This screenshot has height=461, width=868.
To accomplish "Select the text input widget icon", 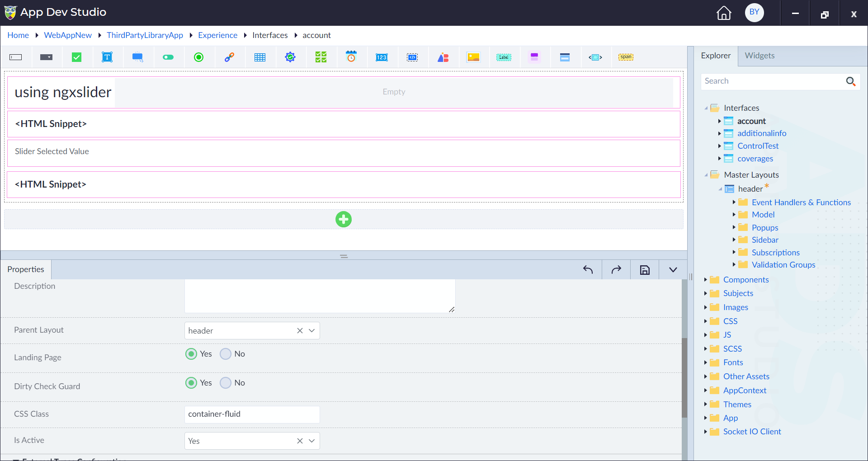I will 16,57.
